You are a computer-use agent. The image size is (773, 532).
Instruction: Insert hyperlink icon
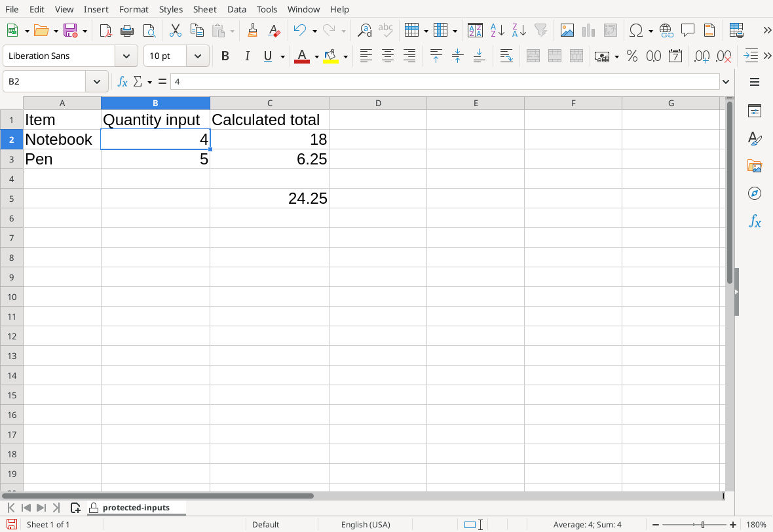coord(666,31)
